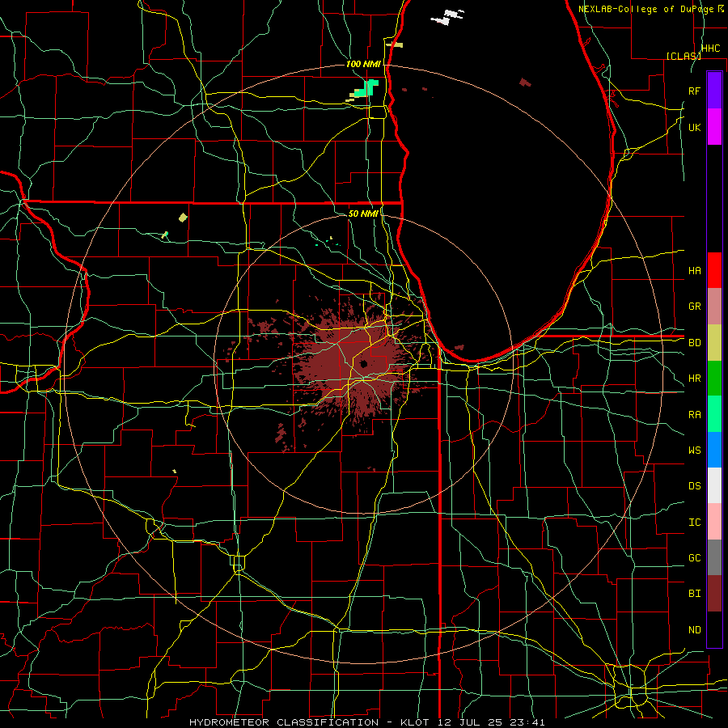This screenshot has width=728, height=728.
Task: Click the 'DS' legend label
Action: (x=694, y=486)
